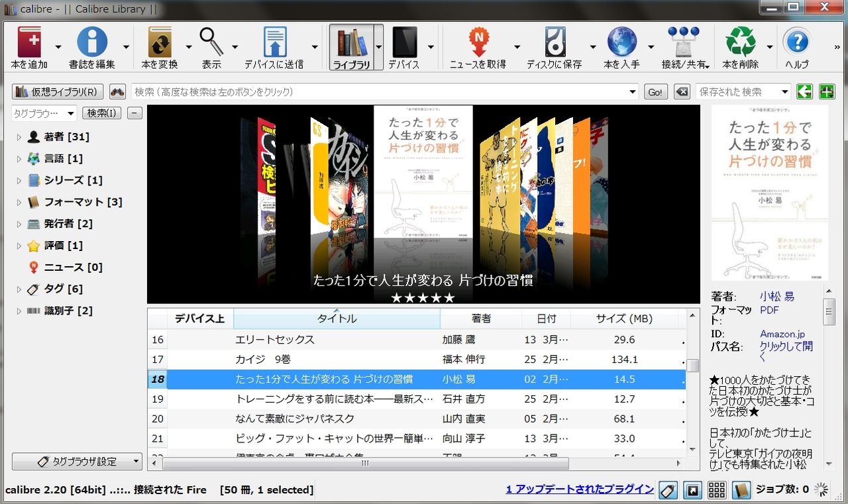Image resolution: width=848 pixels, height=504 pixels.
Task: Toggle cover browser icon in status bar
Action: 692,490
